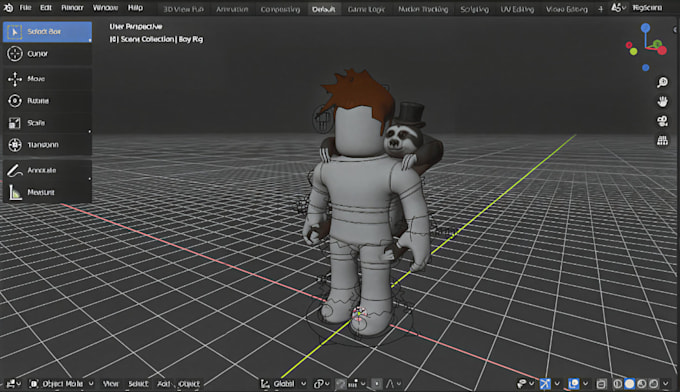This screenshot has height=392, width=680.
Task: Switch to the 3D View Full tab
Action: click(183, 9)
